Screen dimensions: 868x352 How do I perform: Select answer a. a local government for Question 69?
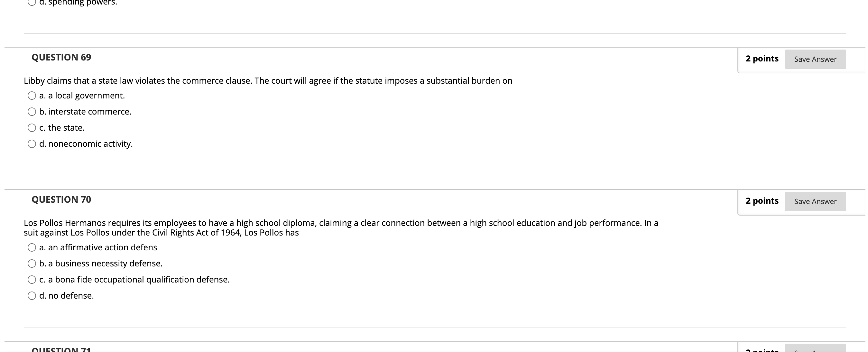31,95
